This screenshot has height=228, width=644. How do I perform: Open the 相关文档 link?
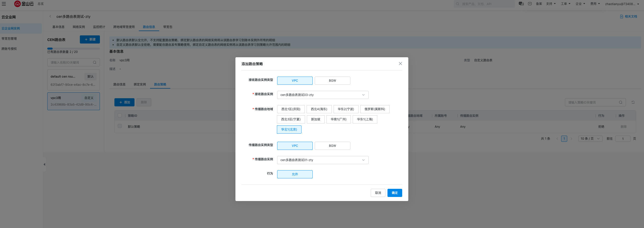(629, 17)
